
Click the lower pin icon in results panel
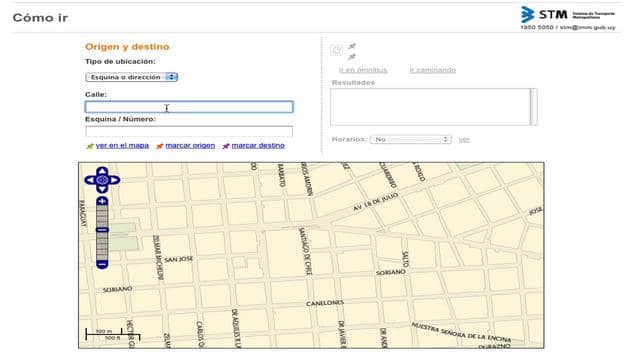[x=352, y=57]
